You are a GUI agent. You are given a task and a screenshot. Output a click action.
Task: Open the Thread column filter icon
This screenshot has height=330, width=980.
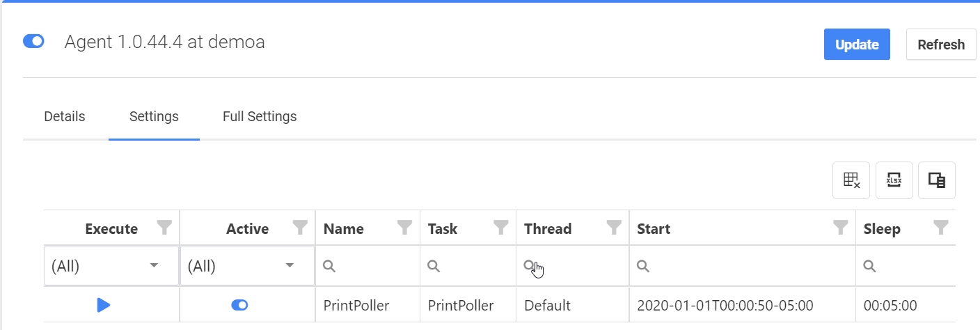(x=614, y=228)
